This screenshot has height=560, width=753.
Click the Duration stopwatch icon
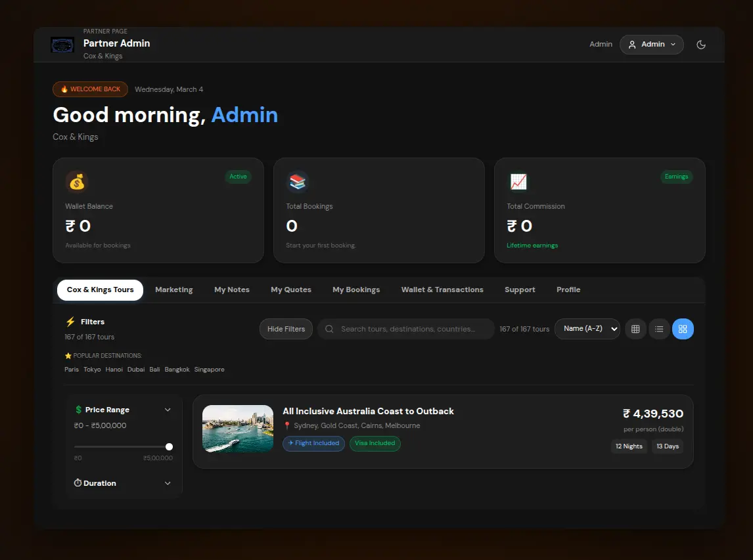coord(78,483)
